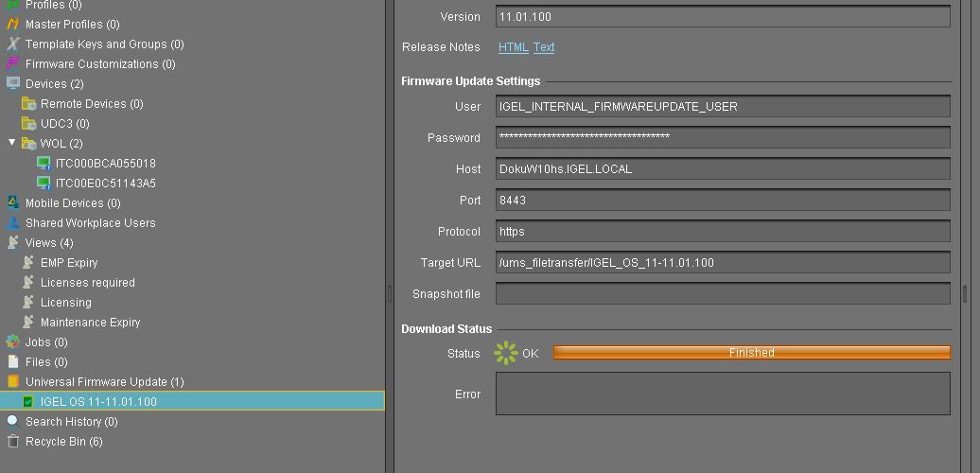The height and width of the screenshot is (473, 980).
Task: Open the Search History node
Action: [71, 422]
